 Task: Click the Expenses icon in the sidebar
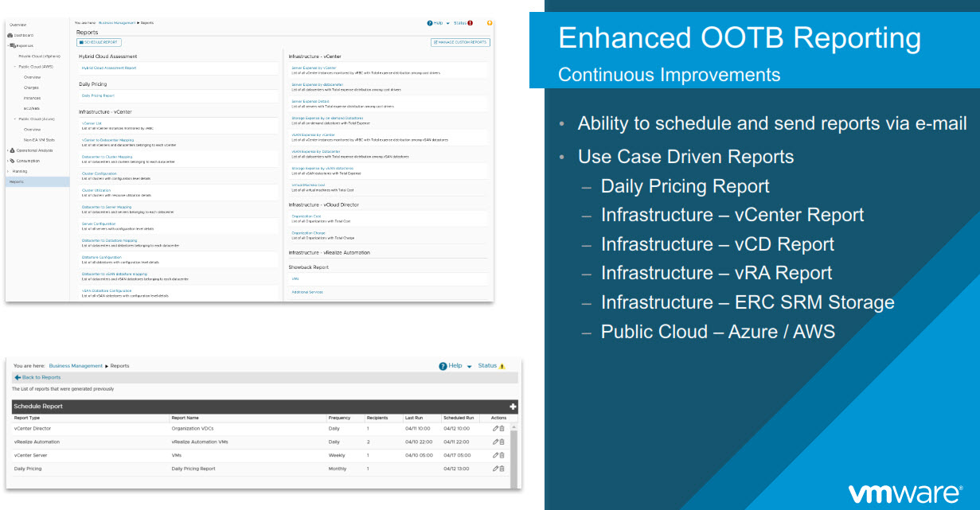click(x=13, y=45)
